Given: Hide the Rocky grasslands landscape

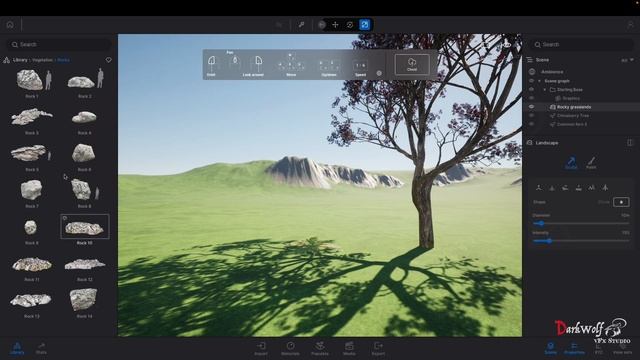Looking at the screenshot, I should 531,107.
